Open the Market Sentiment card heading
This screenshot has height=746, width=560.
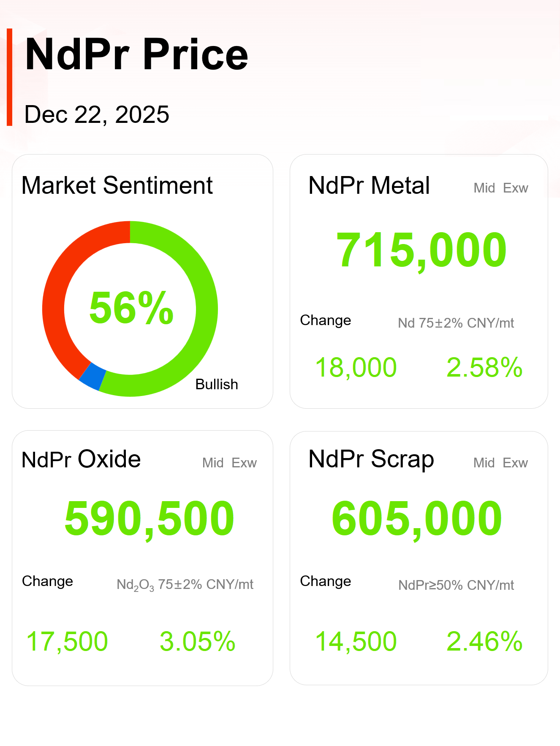pos(117,185)
